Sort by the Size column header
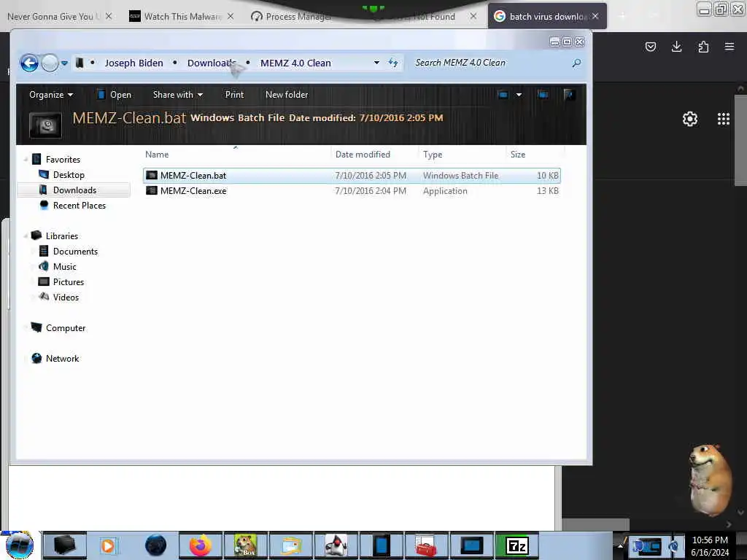Image resolution: width=747 pixels, height=560 pixels. pyautogui.click(x=518, y=155)
